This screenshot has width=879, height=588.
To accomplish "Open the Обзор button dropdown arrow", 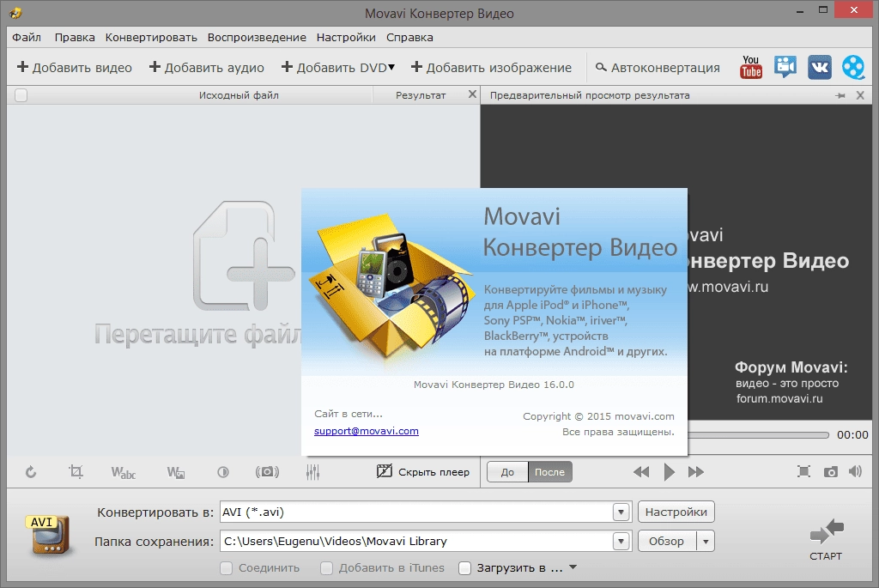I will click(x=706, y=542).
